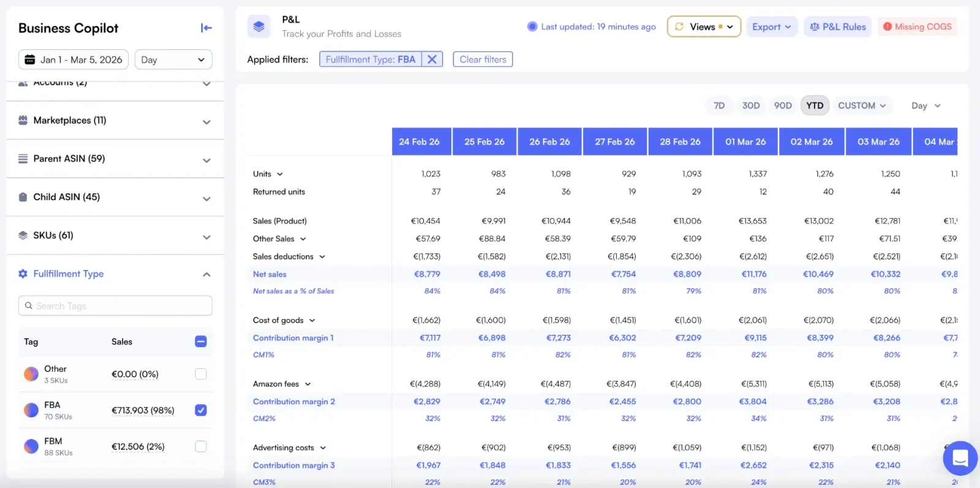Select the 30D time range tab

[751, 105]
